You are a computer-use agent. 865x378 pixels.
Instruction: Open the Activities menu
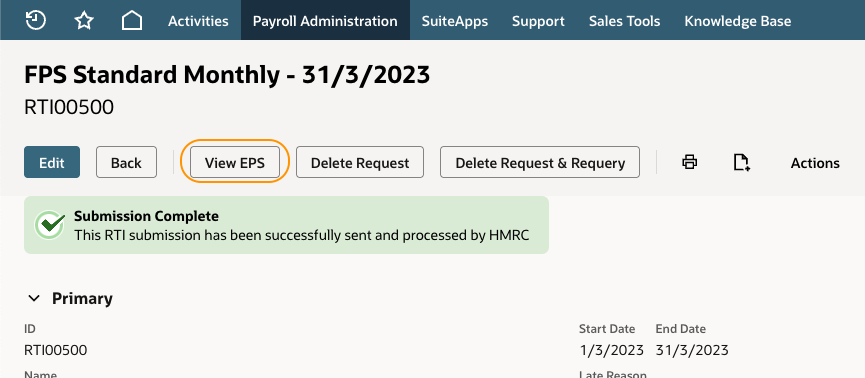click(x=198, y=21)
